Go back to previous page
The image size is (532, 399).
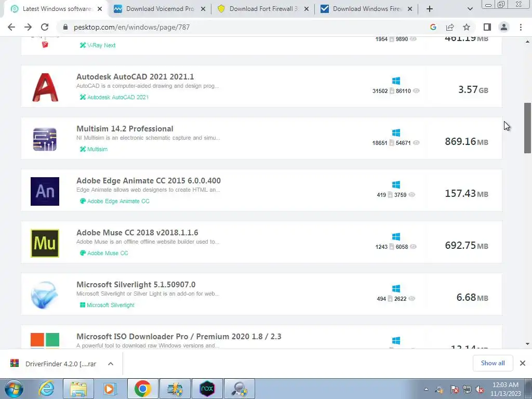11,27
